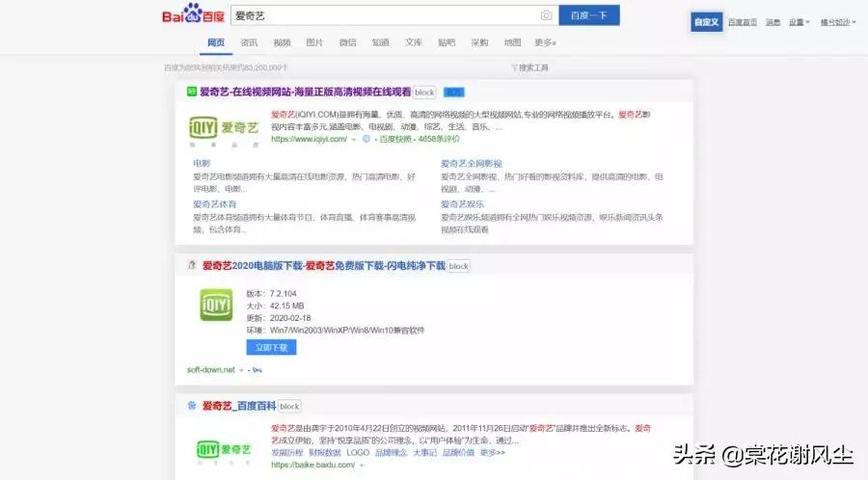The width and height of the screenshot is (868, 480).
Task: Open 财报数据 Baike sublink
Action: (x=324, y=453)
